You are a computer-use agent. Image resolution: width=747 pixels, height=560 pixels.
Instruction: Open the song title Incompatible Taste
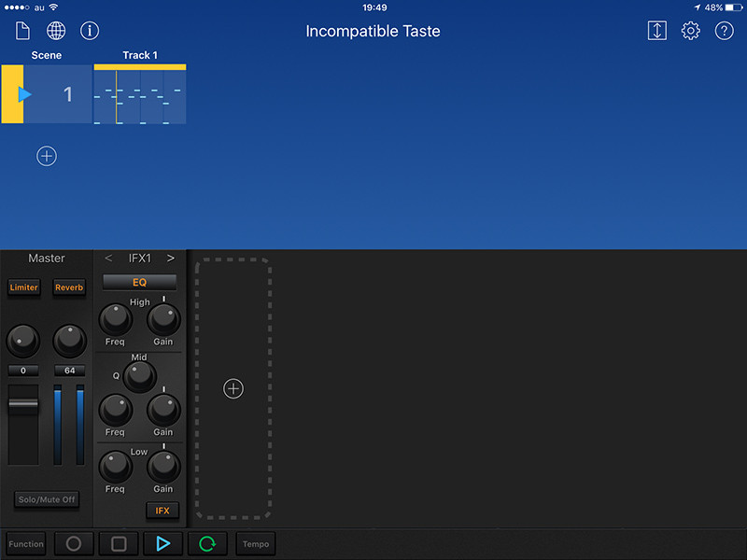[373, 32]
